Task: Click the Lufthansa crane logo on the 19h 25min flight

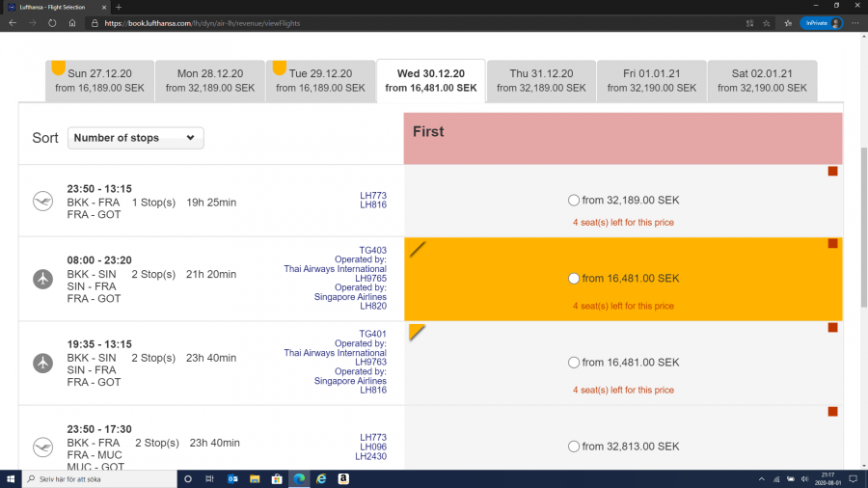Action: pyautogui.click(x=42, y=201)
